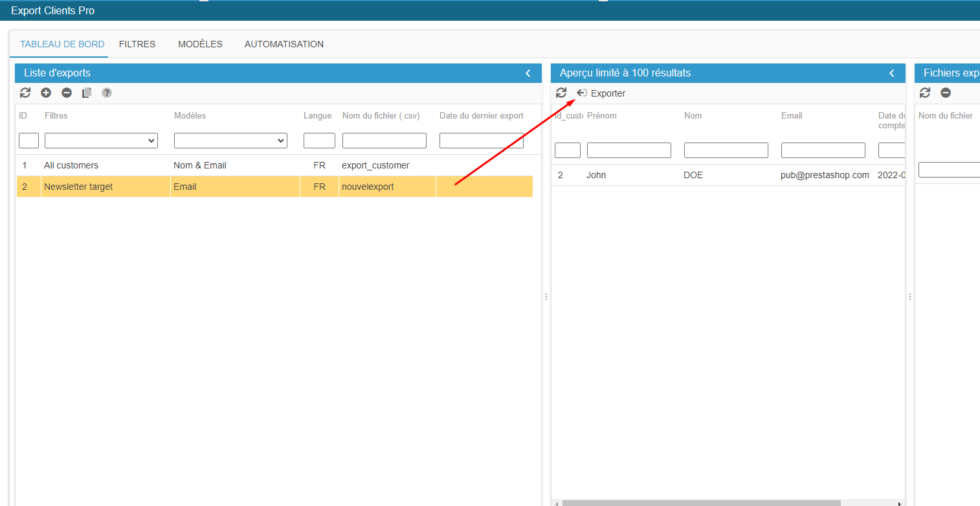Remove exported file using minus icon
980x506 pixels.
pos(946,93)
